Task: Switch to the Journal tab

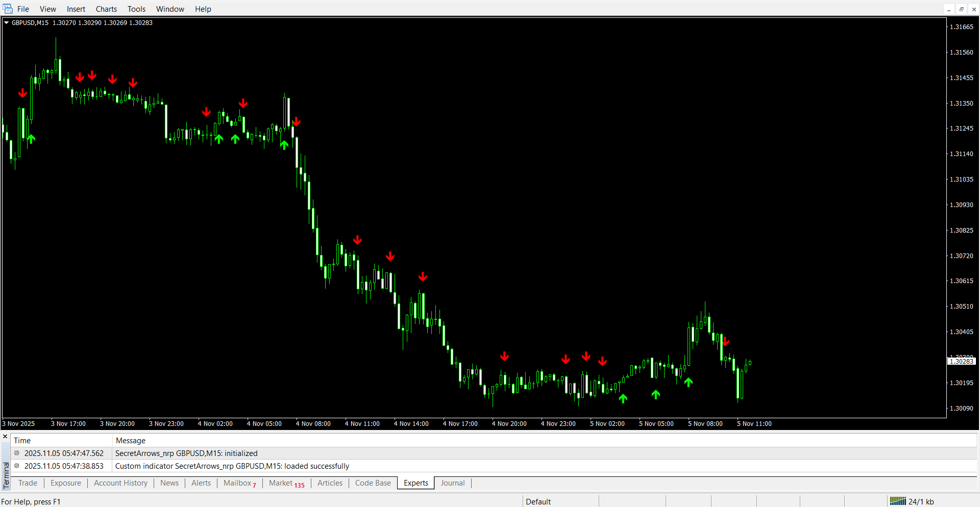Action: point(452,483)
